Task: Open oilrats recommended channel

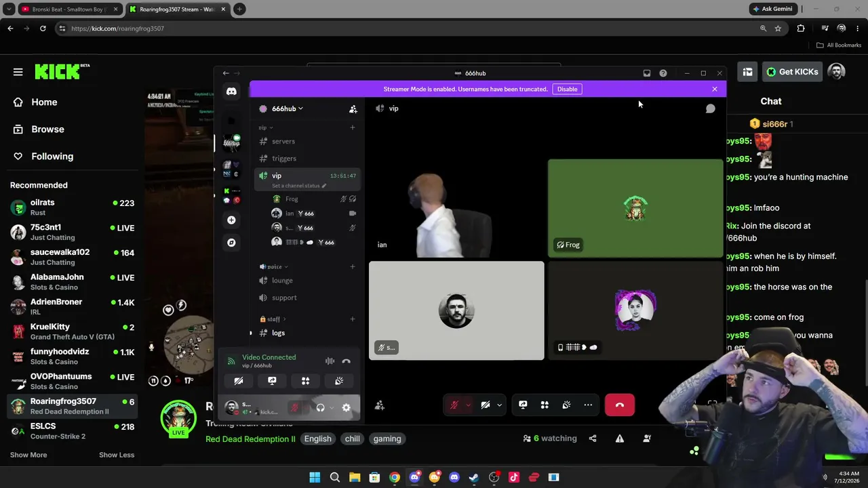Action: (73, 207)
